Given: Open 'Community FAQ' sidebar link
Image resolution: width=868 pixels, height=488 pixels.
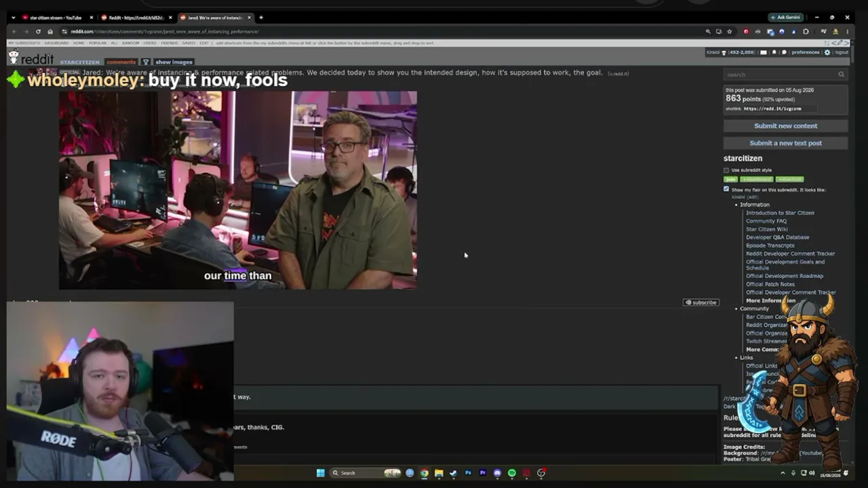Looking at the screenshot, I should pyautogui.click(x=766, y=221).
